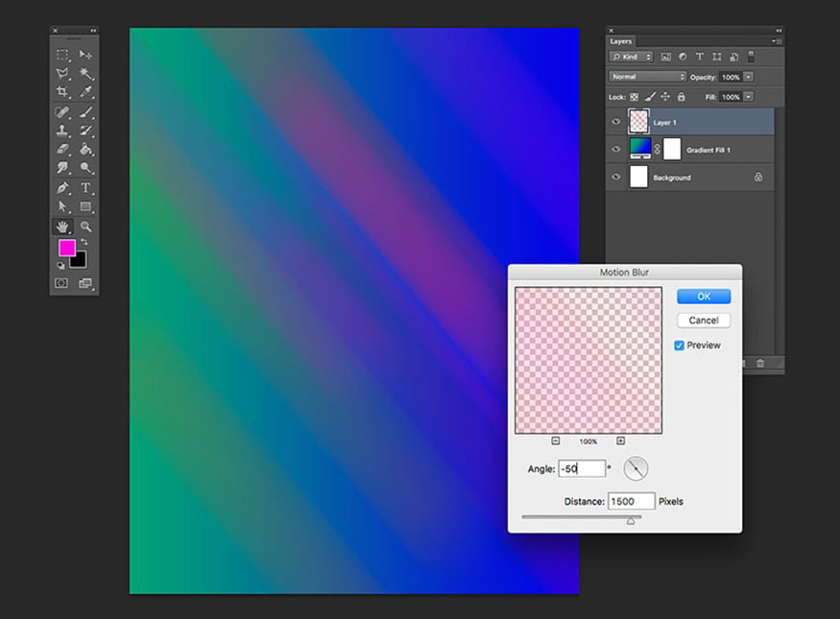Screen dimensions: 840x619
Task: Select the Pen tool
Action: 62,188
